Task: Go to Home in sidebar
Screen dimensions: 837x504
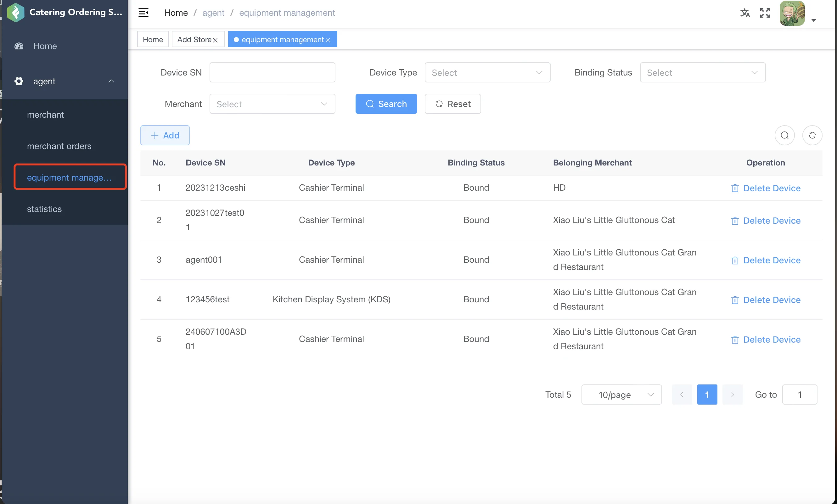Action: click(65, 46)
